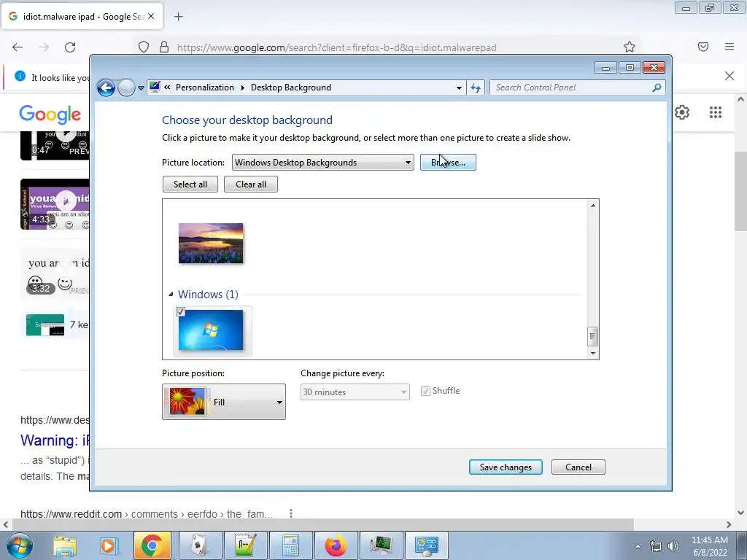Close the Google Search tab
The image size is (747, 560).
click(x=151, y=16)
